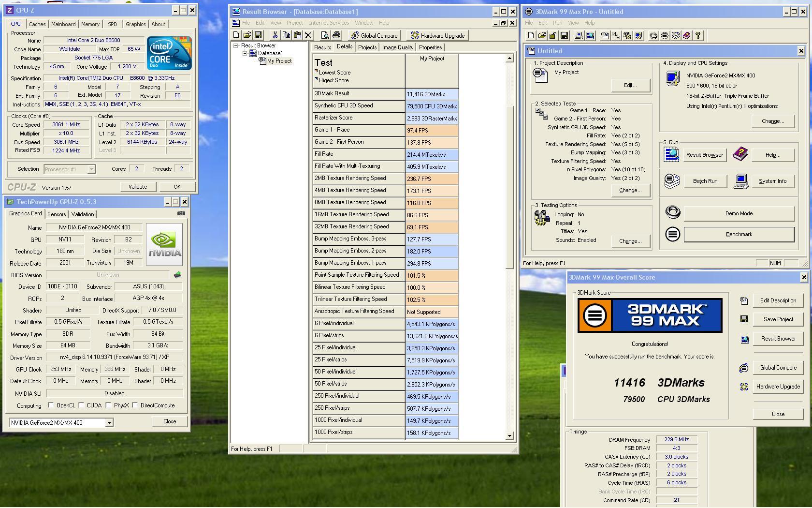Collapse the Database1 tree node
Screen dimensions: 812x508
coord(245,53)
